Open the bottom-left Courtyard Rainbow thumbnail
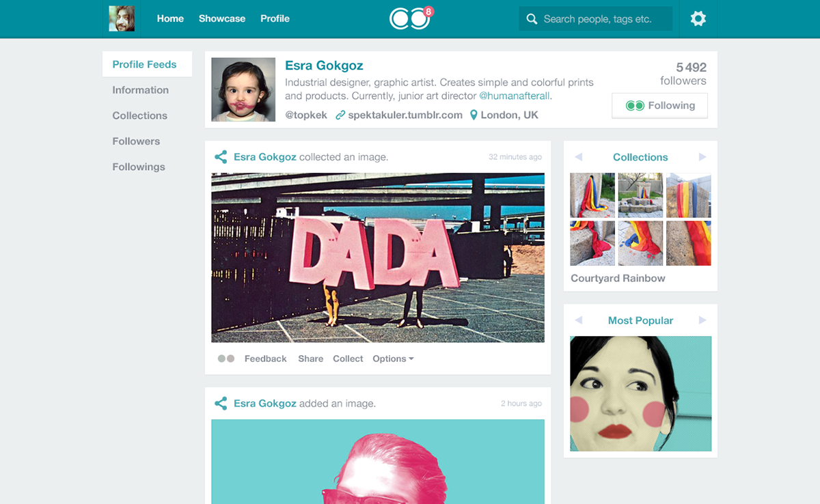Image resolution: width=820 pixels, height=504 pixels. click(592, 243)
